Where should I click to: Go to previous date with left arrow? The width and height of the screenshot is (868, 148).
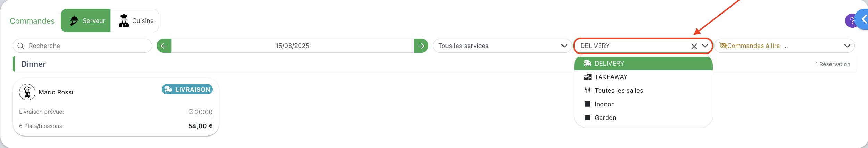click(x=164, y=46)
